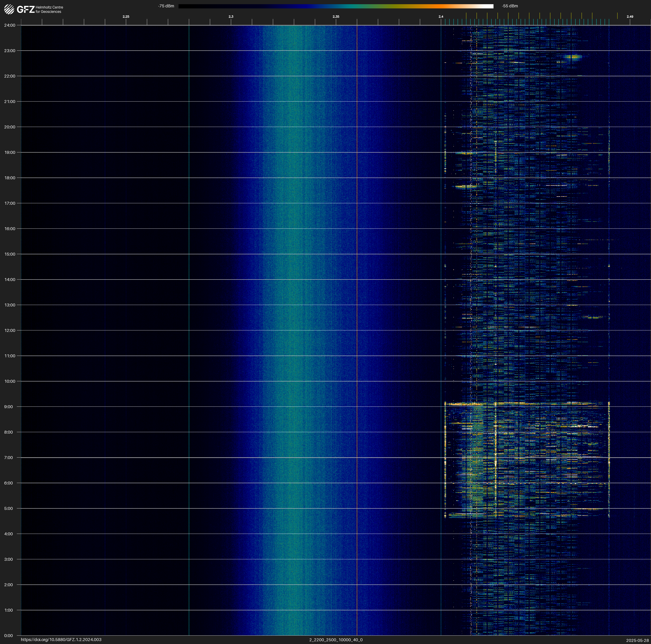Select the 2.4 frequency axis label
651x644 pixels.
pos(441,17)
